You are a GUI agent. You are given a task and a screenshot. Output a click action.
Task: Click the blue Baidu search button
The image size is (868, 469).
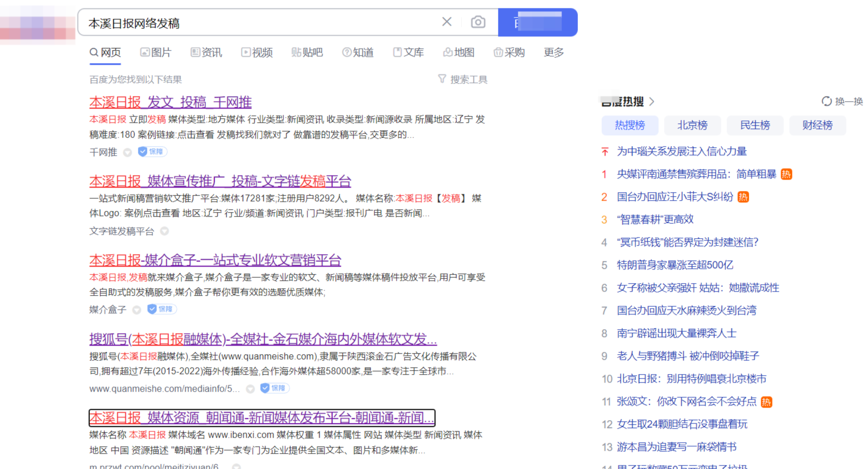[x=538, y=23]
